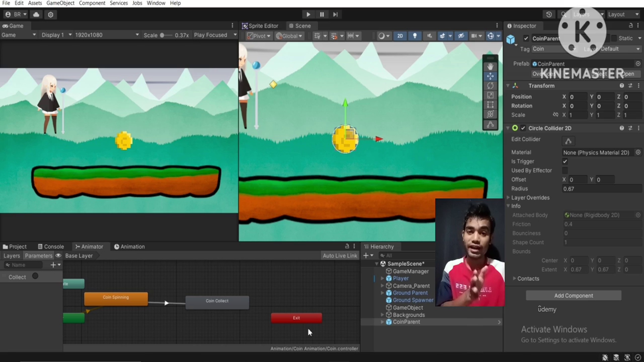Open Circle Collider 2D help icon
The width and height of the screenshot is (644, 362).
(x=622, y=128)
